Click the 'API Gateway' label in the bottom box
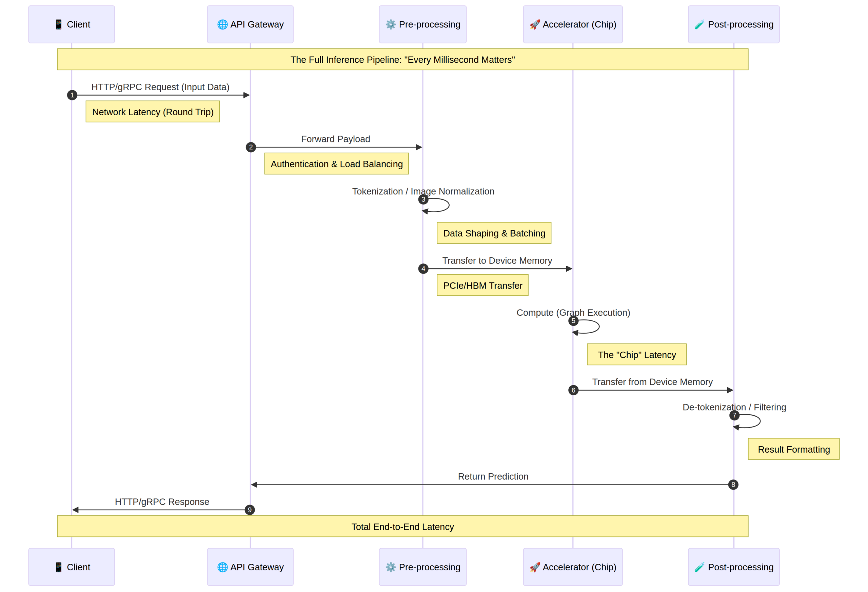Image resolution: width=868 pixels, height=592 pixels. point(257,567)
